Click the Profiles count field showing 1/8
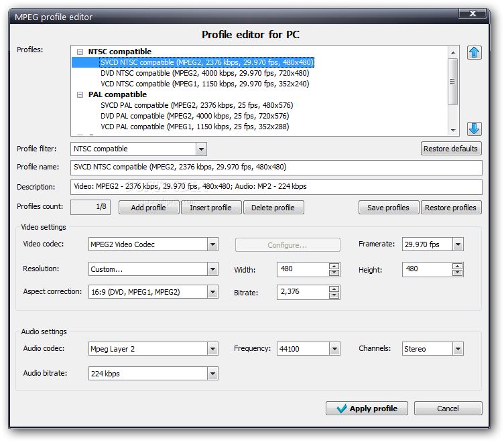 [x=90, y=207]
